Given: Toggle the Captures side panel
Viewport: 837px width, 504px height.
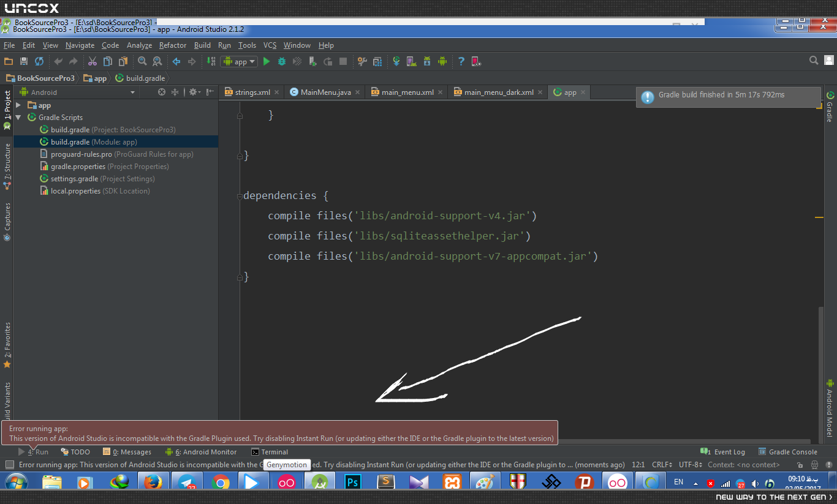Looking at the screenshot, I should [7, 221].
